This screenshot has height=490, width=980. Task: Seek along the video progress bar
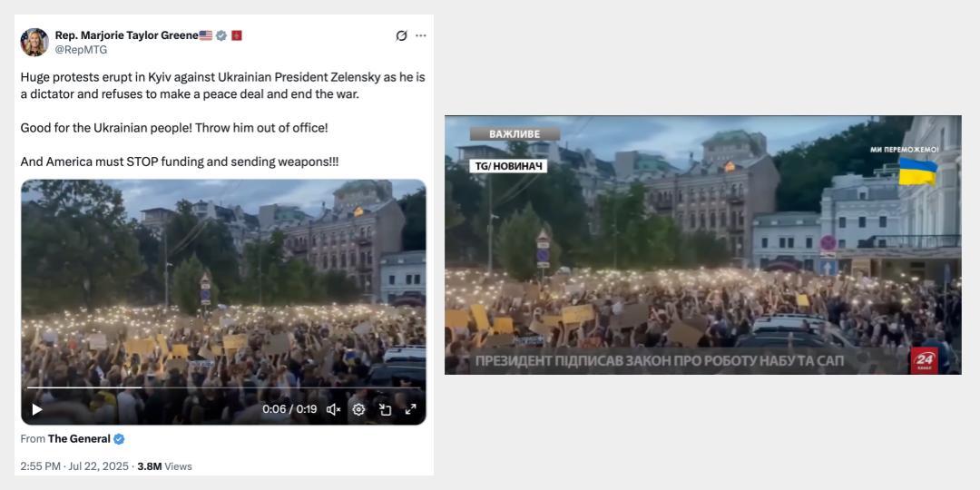pyautogui.click(x=224, y=388)
